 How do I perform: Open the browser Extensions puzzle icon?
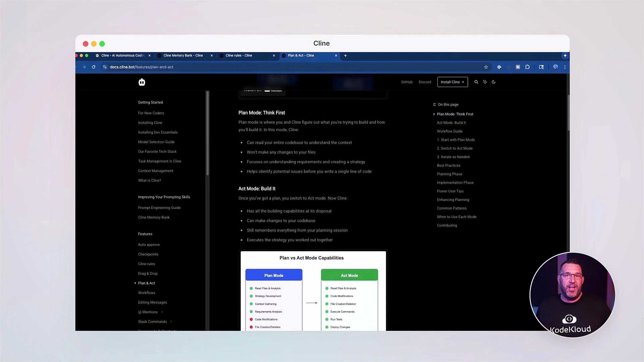click(x=527, y=67)
